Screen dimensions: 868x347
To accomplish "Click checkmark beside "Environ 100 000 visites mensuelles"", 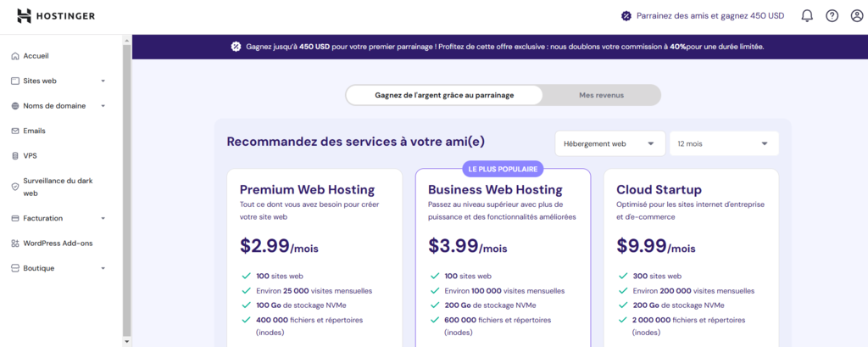I will [x=433, y=291].
